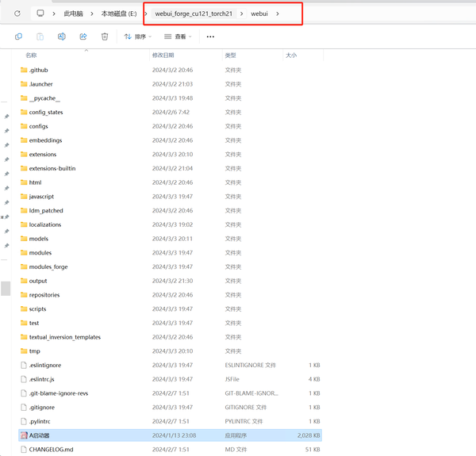Sort by 大小 column header

coord(291,56)
